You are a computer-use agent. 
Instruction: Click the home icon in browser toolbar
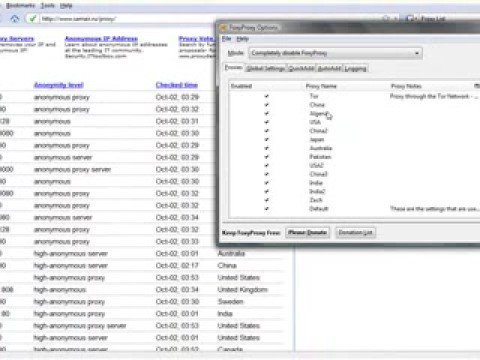click(x=15, y=19)
